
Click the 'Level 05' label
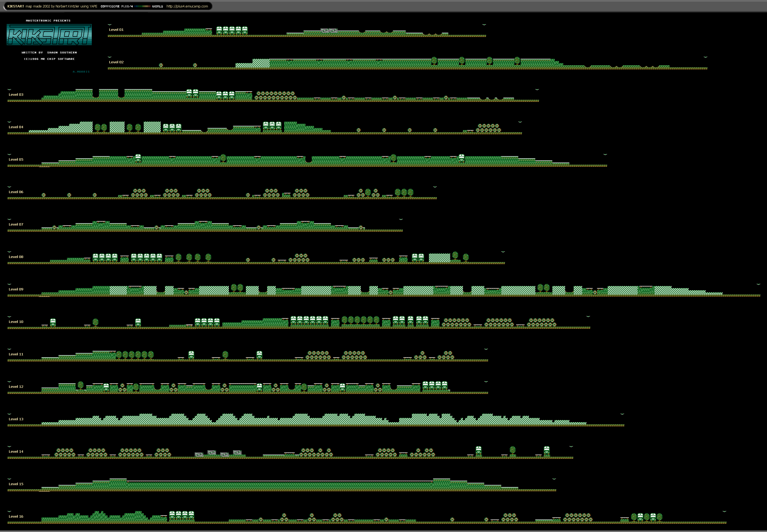coord(16,159)
